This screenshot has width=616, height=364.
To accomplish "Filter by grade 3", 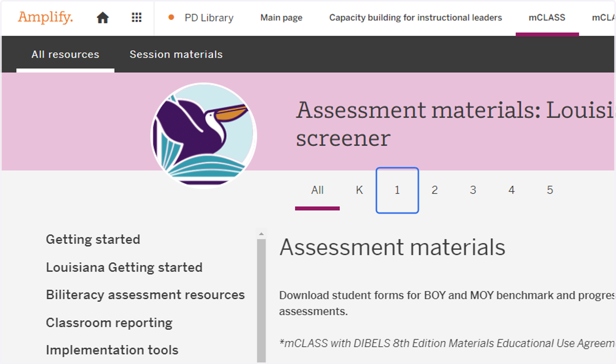I will click(473, 190).
